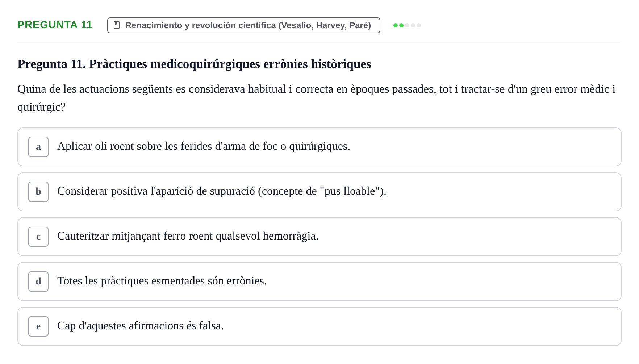Select answer letter box c
Image resolution: width=639 pixels, height=364 pixels.
[38, 237]
